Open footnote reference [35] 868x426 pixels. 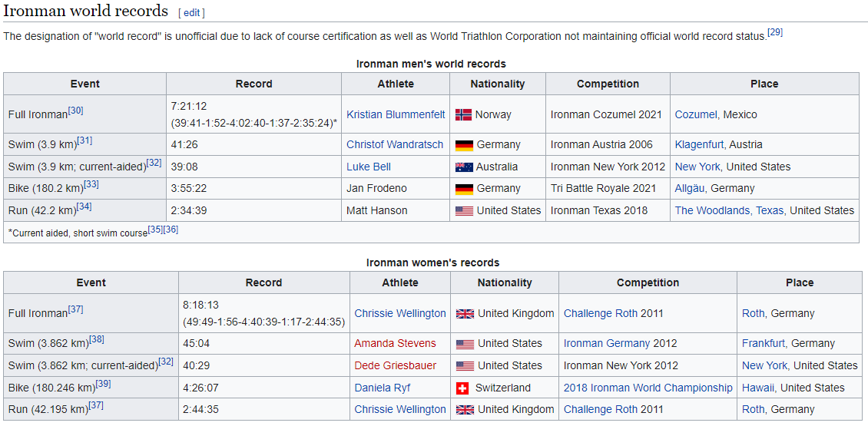(x=155, y=229)
